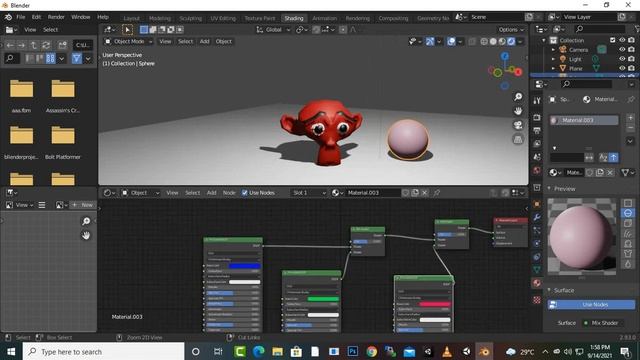Click the select tool arrow in viewport header

127,30
